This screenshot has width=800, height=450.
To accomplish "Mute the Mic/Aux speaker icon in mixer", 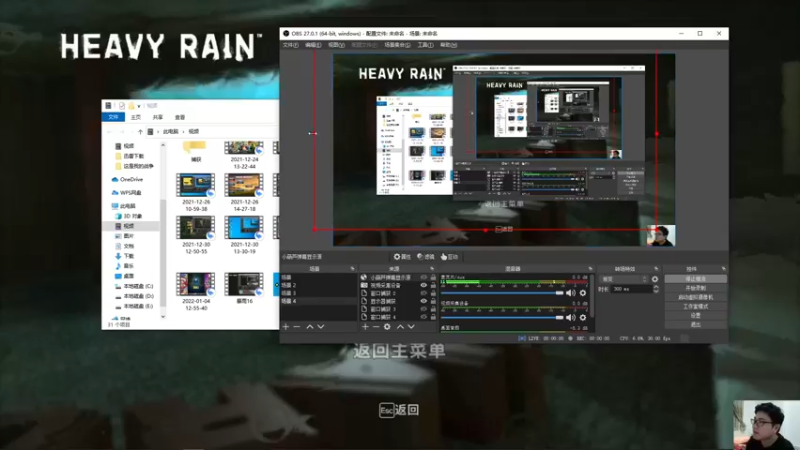I will coord(571,293).
